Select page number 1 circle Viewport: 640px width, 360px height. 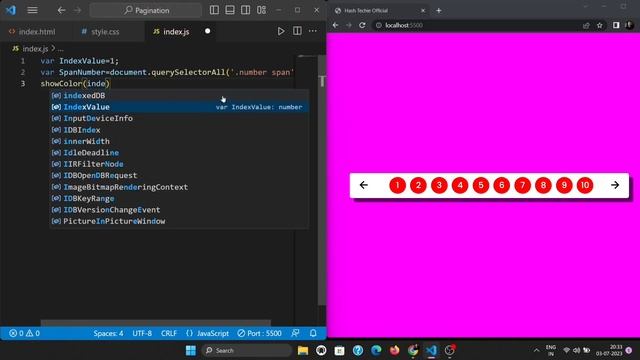[397, 185]
